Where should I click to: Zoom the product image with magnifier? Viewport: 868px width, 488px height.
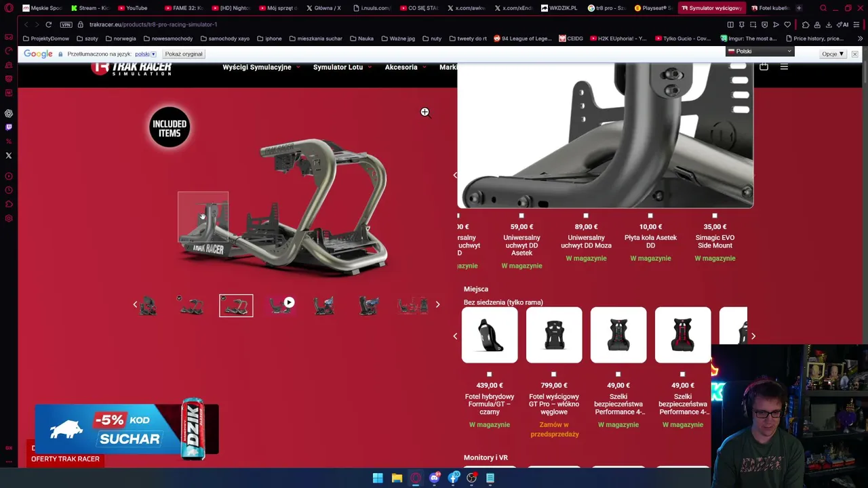coord(425,112)
